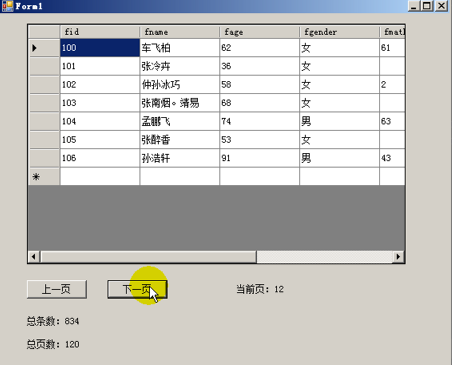Select the fage cell 91
The width and height of the screenshot is (452, 365).
point(259,158)
